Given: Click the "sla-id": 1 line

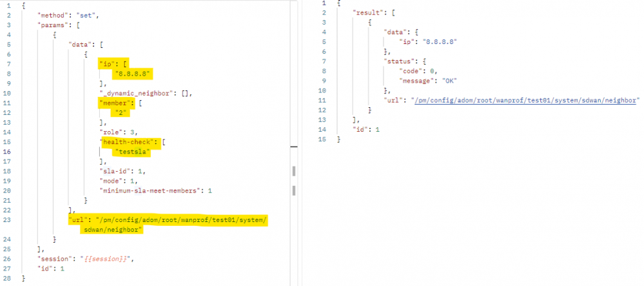Looking at the screenshot, I should coord(122,171).
